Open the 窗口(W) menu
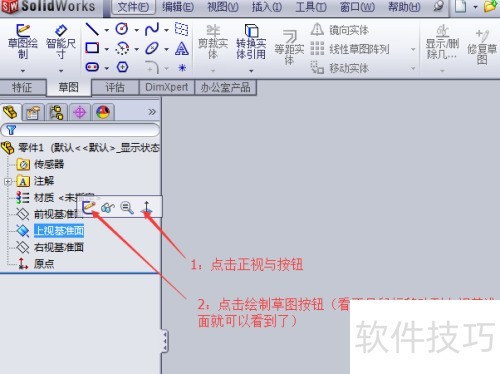 [357, 7]
